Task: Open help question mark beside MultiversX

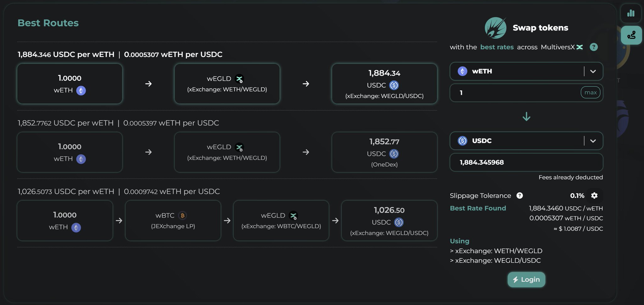Action: 593,47
